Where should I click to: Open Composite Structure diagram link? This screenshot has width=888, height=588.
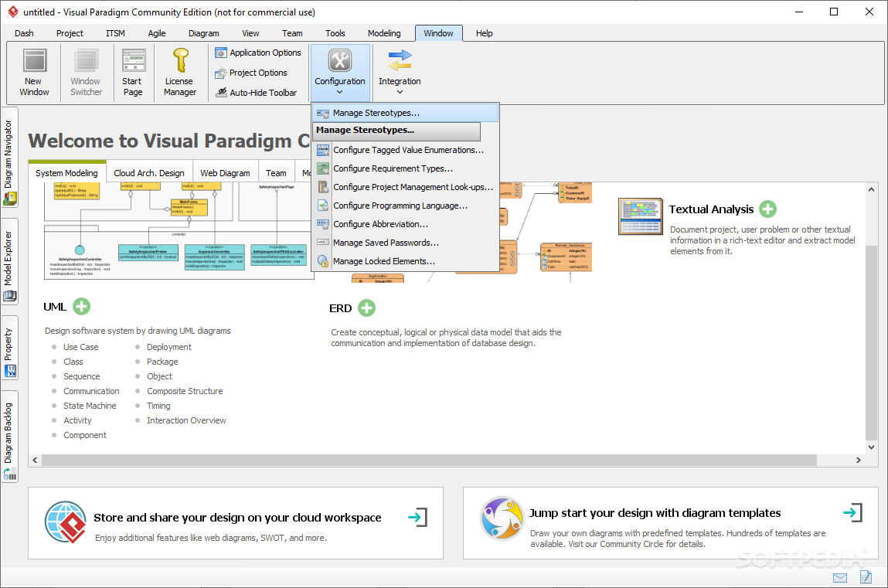pos(185,391)
